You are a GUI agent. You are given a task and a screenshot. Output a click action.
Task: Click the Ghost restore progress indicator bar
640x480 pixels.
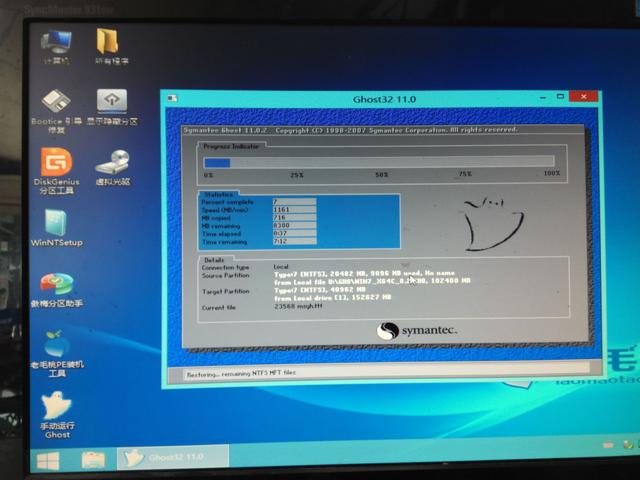click(x=379, y=162)
